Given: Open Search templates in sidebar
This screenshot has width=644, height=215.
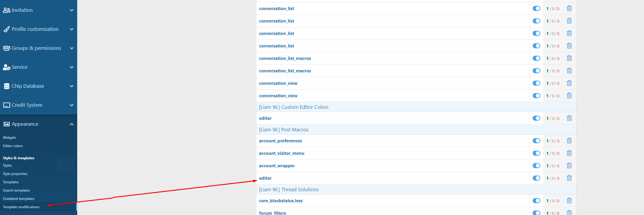Looking at the screenshot, I should coord(16,190).
